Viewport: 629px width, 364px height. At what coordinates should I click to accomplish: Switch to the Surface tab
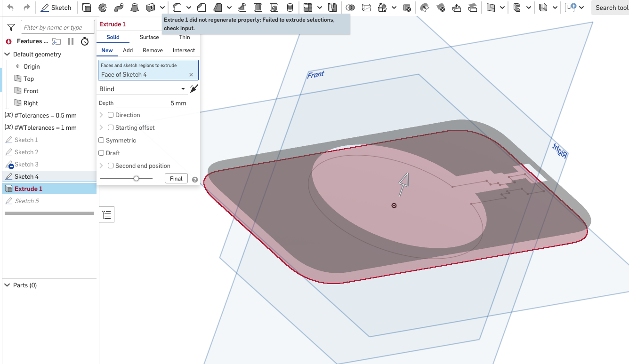[149, 37]
